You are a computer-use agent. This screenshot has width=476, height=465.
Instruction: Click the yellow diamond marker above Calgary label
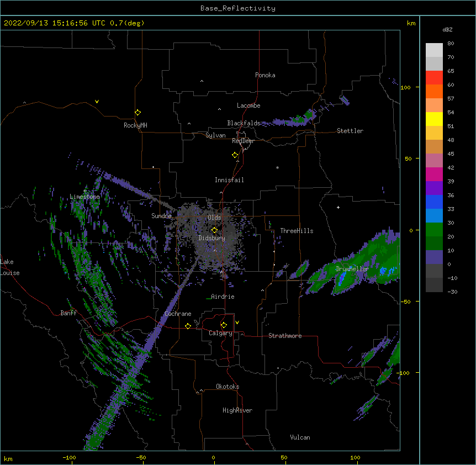(224, 325)
